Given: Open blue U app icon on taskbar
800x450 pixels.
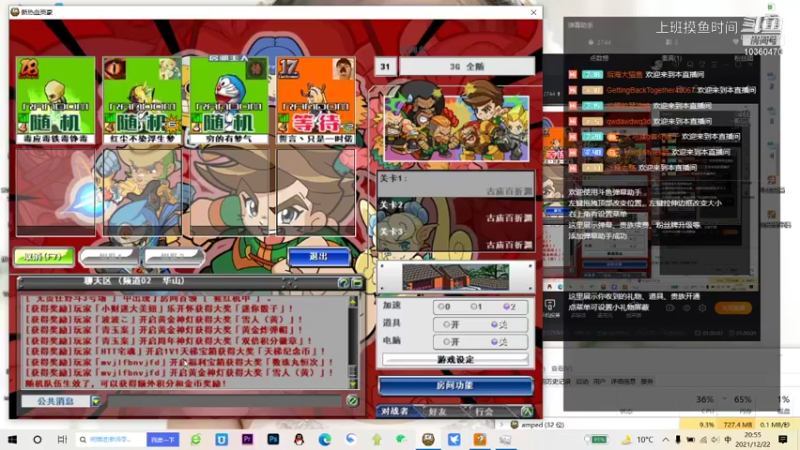Looking at the screenshot, I should point(221,439).
